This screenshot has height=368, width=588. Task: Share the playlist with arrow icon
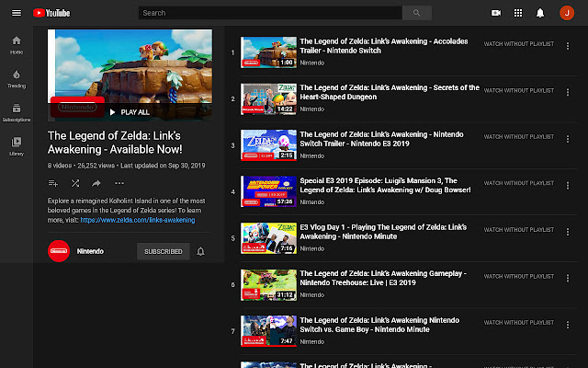(x=96, y=183)
